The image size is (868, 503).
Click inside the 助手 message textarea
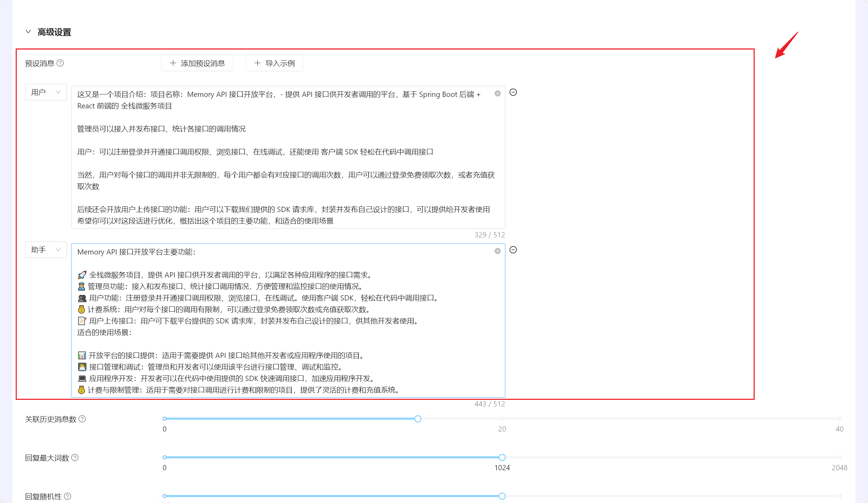point(288,320)
